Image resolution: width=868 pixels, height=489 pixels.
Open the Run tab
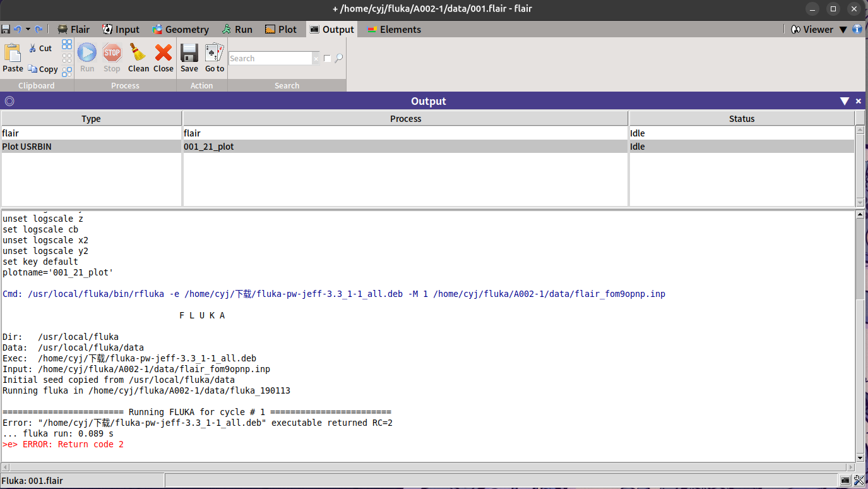coord(237,29)
